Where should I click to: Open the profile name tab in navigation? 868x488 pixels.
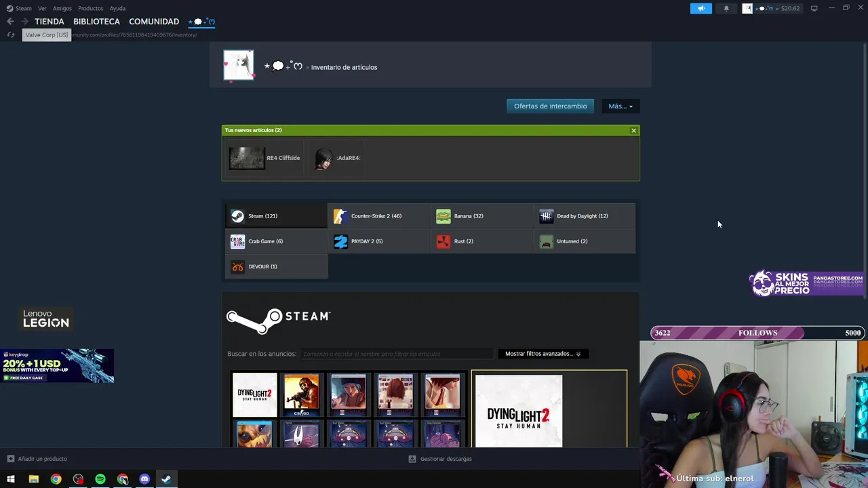[201, 22]
